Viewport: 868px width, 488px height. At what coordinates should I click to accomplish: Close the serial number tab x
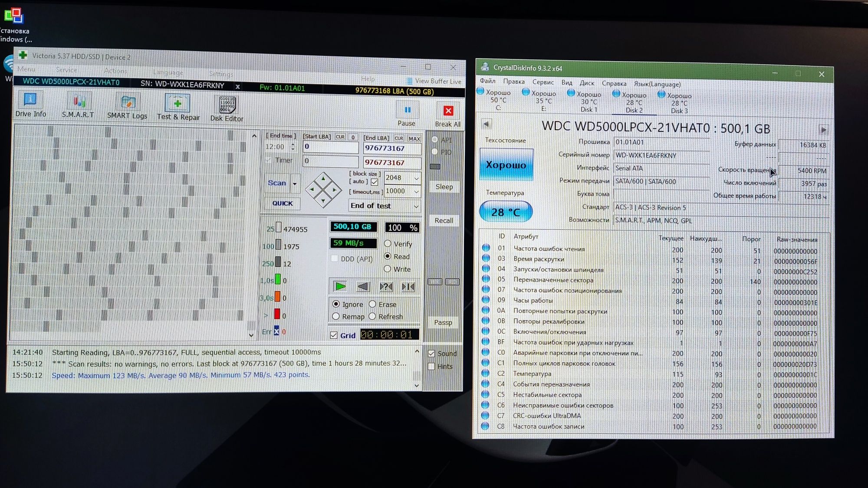click(238, 86)
